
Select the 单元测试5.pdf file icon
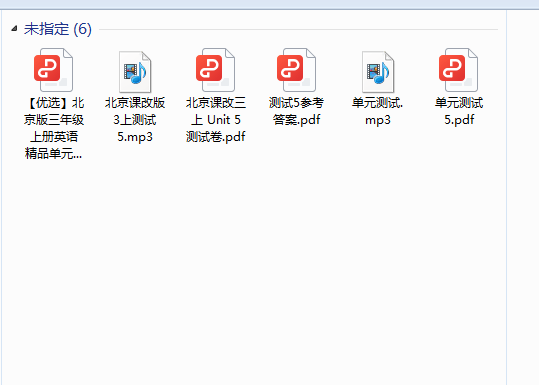tap(459, 70)
